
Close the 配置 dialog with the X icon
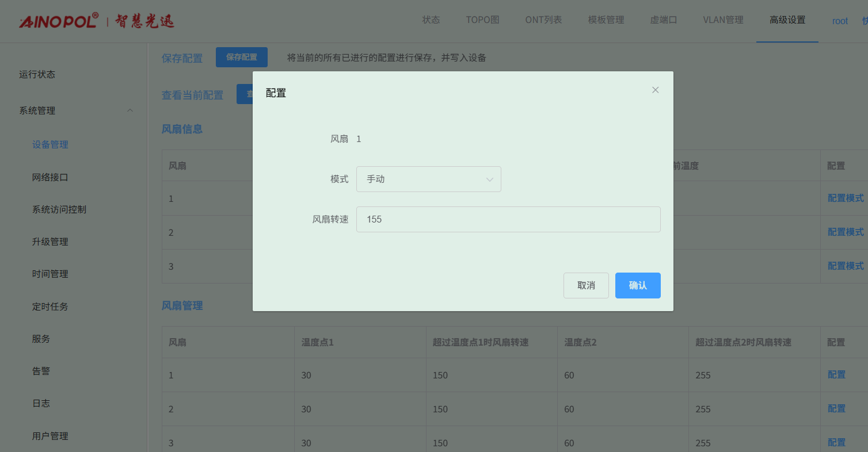coord(655,90)
